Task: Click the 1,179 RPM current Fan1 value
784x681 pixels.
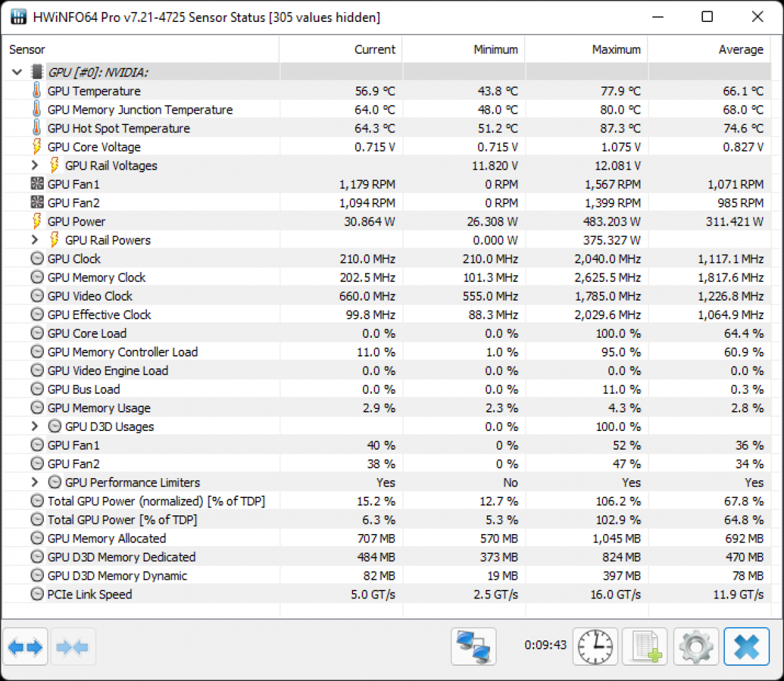Action: (367, 184)
